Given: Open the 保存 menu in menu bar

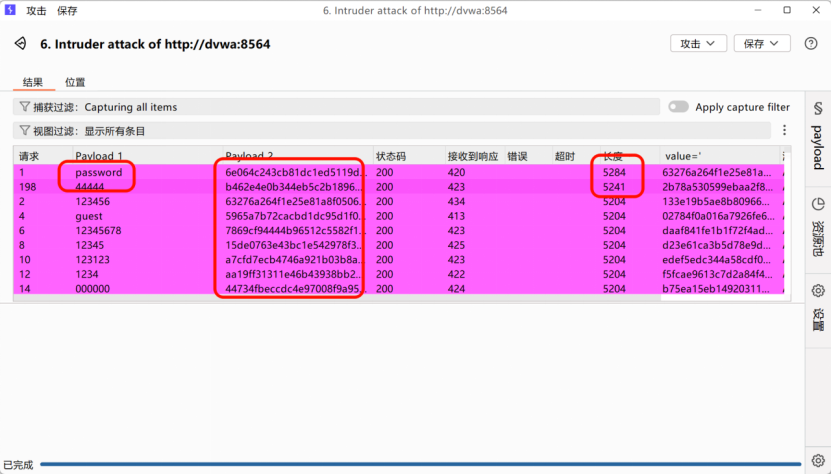Looking at the screenshot, I should (67, 10).
